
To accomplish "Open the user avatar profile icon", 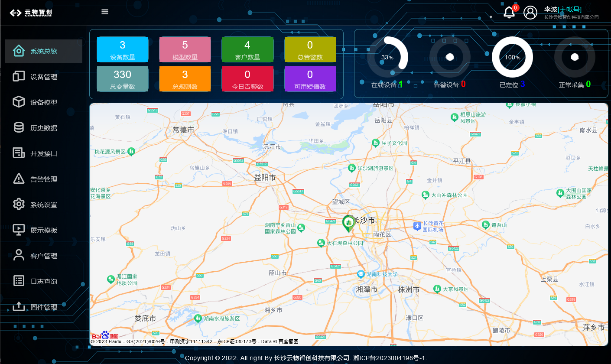I will click(530, 13).
